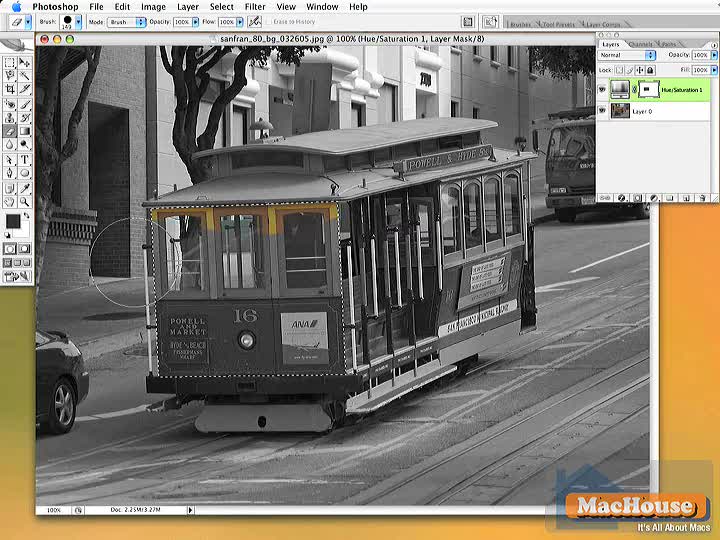This screenshot has height=540, width=720.
Task: Swap foreground and background colors
Action: click(27, 215)
